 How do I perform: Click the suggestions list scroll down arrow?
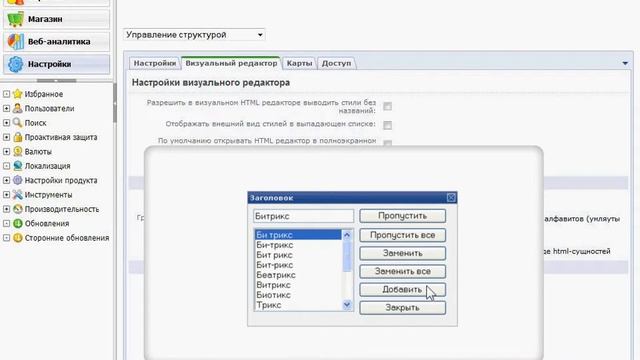[347, 305]
